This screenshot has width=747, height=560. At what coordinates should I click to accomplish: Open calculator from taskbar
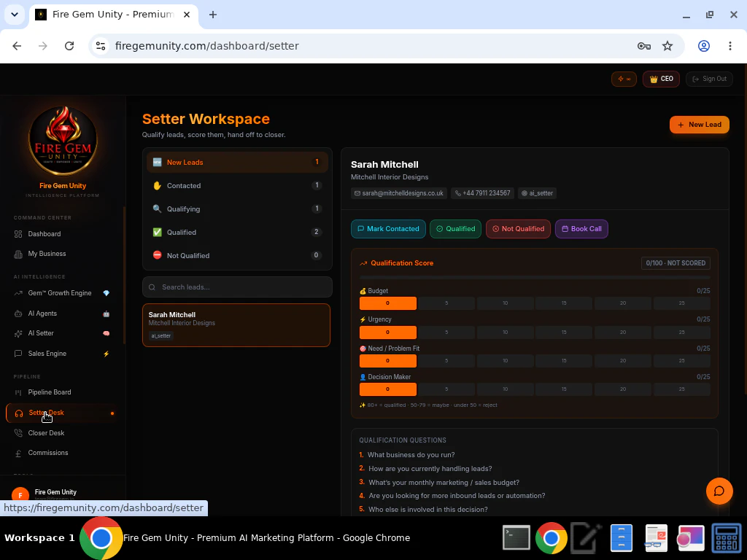coord(727,538)
